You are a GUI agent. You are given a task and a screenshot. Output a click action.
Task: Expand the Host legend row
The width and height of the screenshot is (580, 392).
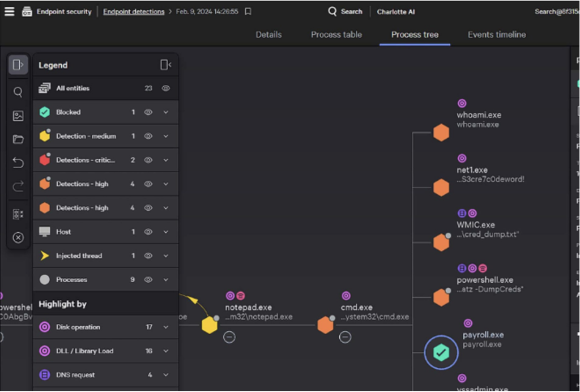click(x=166, y=232)
